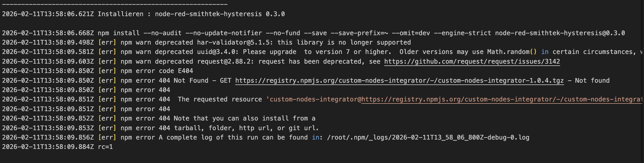Open the GitHub request issues 3142 link

click(472, 62)
